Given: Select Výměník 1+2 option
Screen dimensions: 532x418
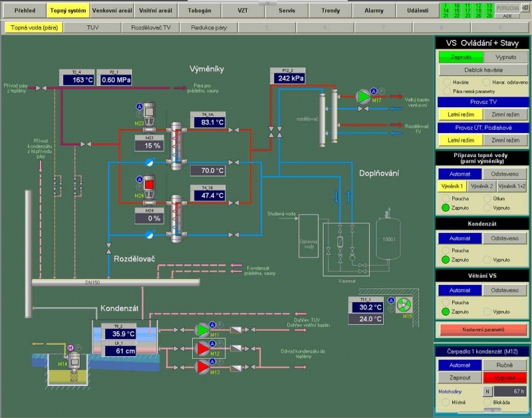Looking at the screenshot, I should 512,186.
